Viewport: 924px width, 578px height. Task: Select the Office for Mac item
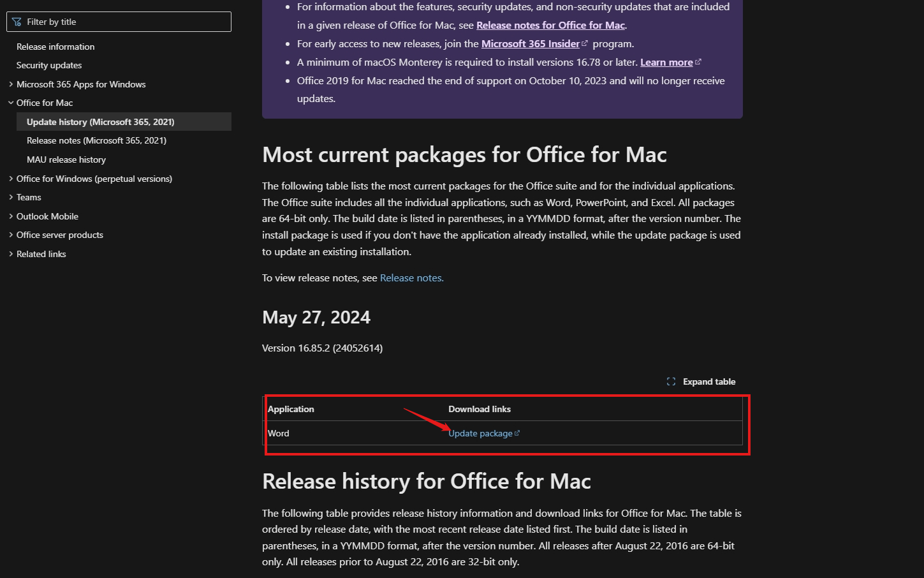[45, 103]
